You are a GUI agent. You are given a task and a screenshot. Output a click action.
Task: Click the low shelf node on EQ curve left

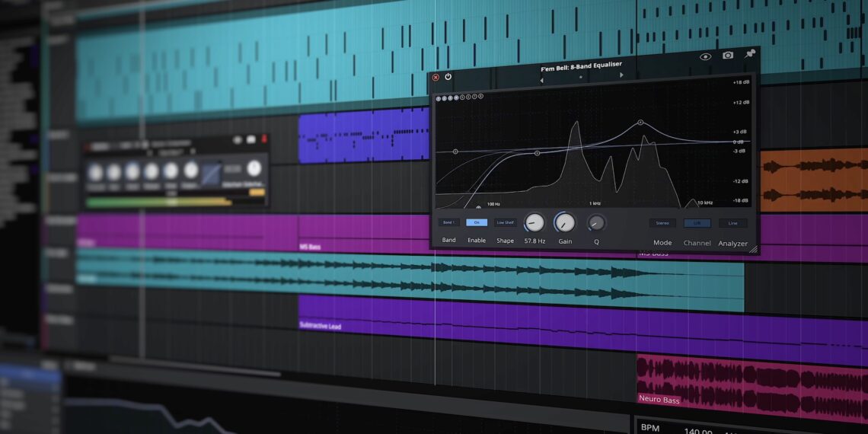455,152
